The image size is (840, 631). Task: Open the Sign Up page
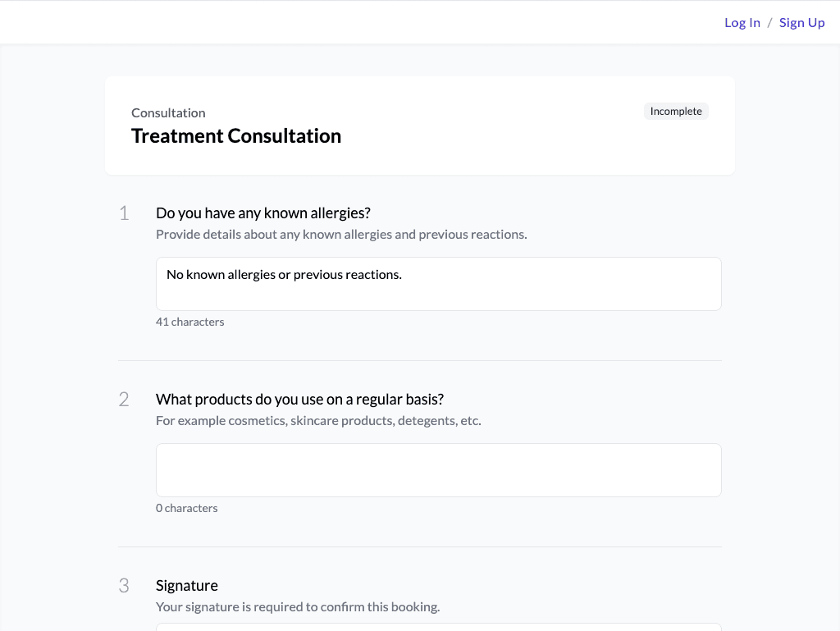click(x=801, y=23)
